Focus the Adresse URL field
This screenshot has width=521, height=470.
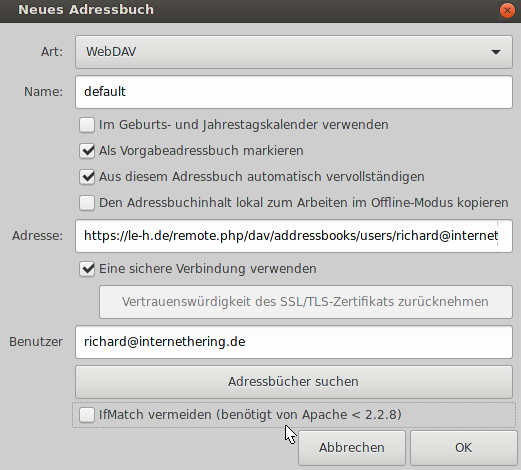pos(294,236)
